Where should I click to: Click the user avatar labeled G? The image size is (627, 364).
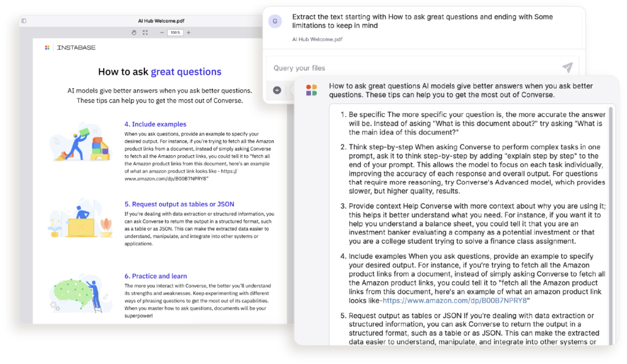(x=275, y=21)
